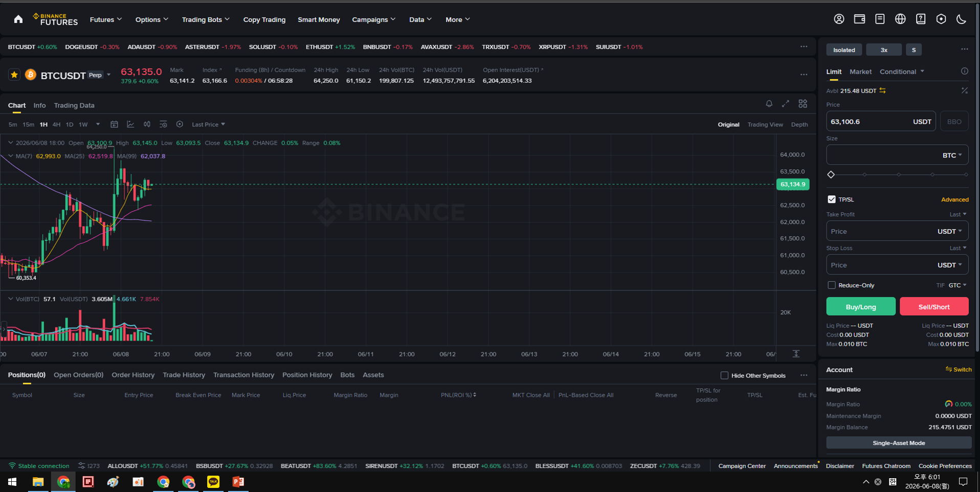980x492 pixels.
Task: Select the 15m chart interval
Action: (x=28, y=124)
